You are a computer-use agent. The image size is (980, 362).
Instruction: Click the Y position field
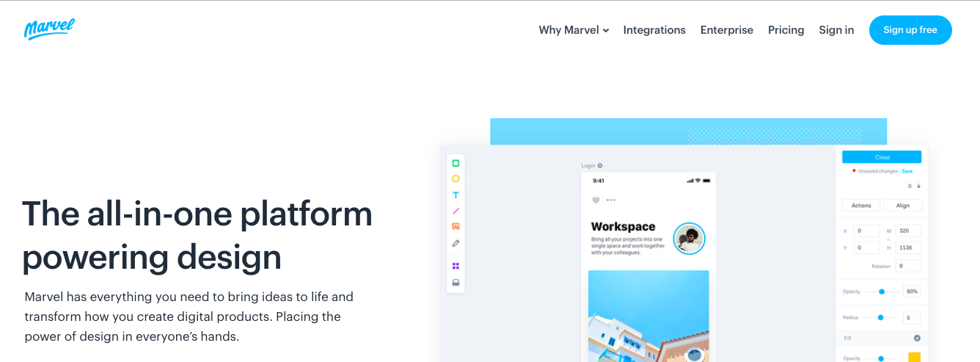[x=866, y=247]
